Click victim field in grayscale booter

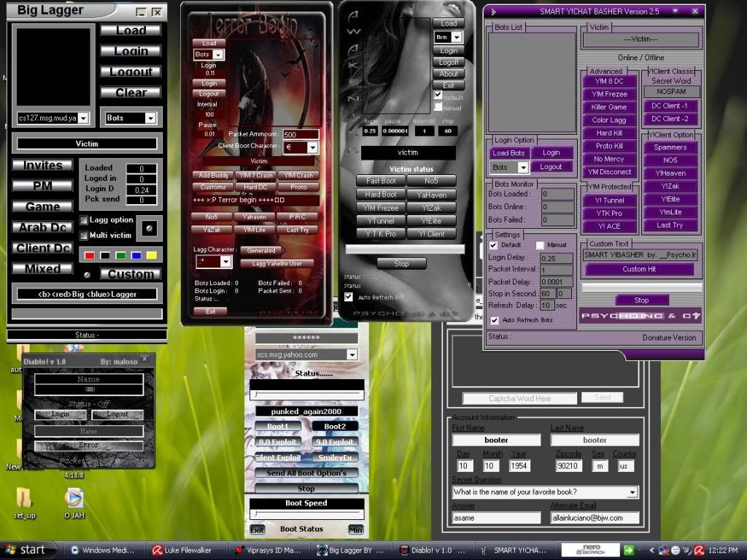(x=408, y=152)
